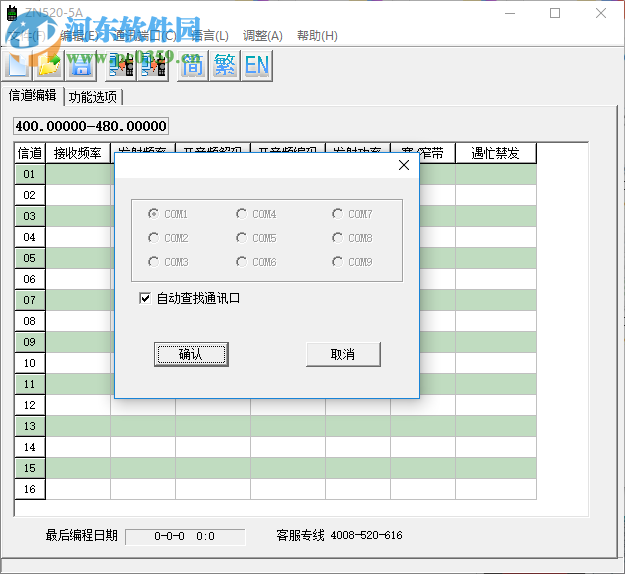Image resolution: width=625 pixels, height=574 pixels.
Task: Click the last programming date field 0-0-0
Action: [185, 537]
